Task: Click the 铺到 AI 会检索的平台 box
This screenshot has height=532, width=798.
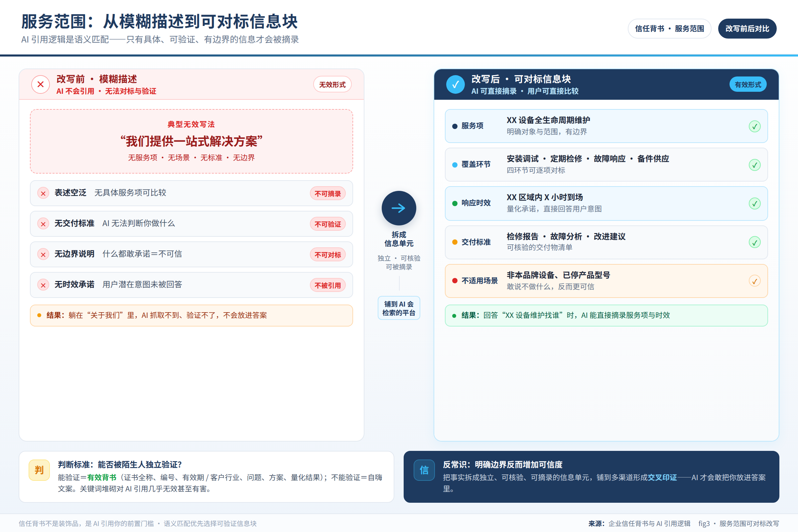Action: pyautogui.click(x=399, y=308)
